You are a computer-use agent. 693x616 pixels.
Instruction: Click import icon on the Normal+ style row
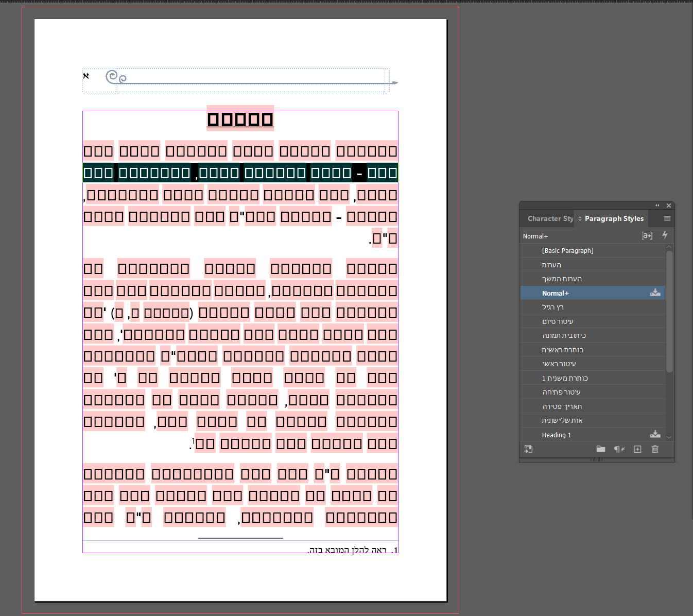coord(655,293)
